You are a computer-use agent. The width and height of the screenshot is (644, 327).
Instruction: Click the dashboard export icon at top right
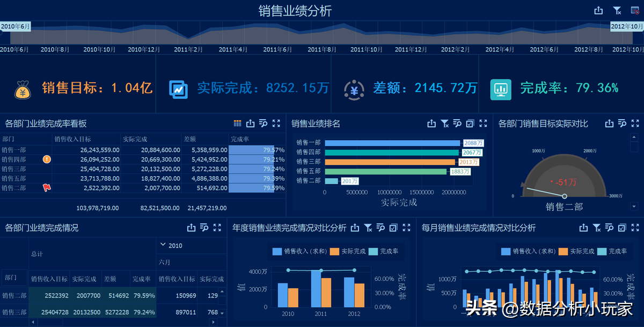click(599, 10)
